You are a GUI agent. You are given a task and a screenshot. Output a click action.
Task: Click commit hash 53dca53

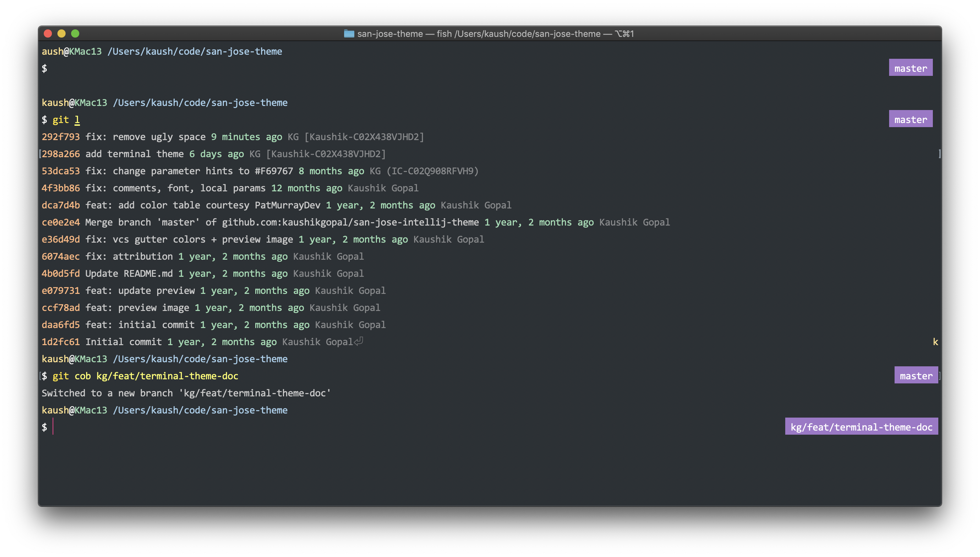[x=60, y=171]
